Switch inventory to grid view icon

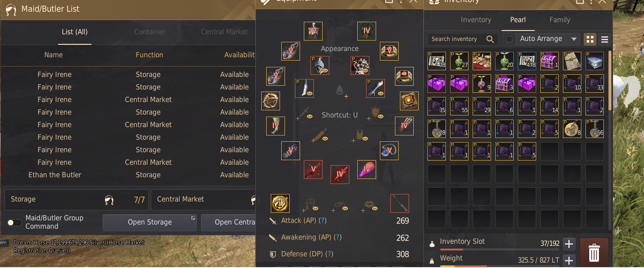(590, 39)
